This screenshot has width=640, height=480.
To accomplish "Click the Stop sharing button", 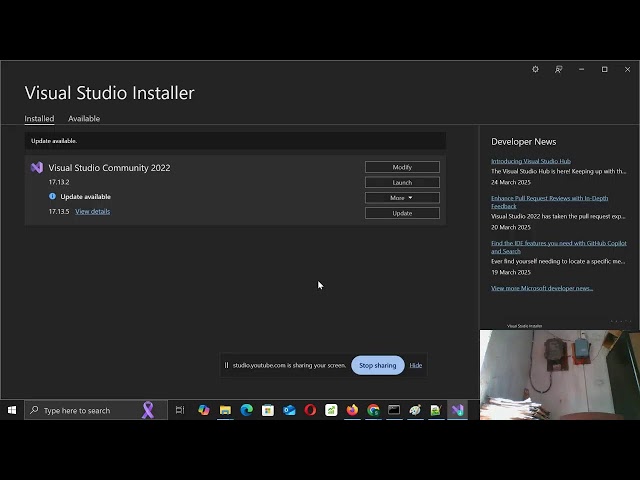I will (x=378, y=365).
